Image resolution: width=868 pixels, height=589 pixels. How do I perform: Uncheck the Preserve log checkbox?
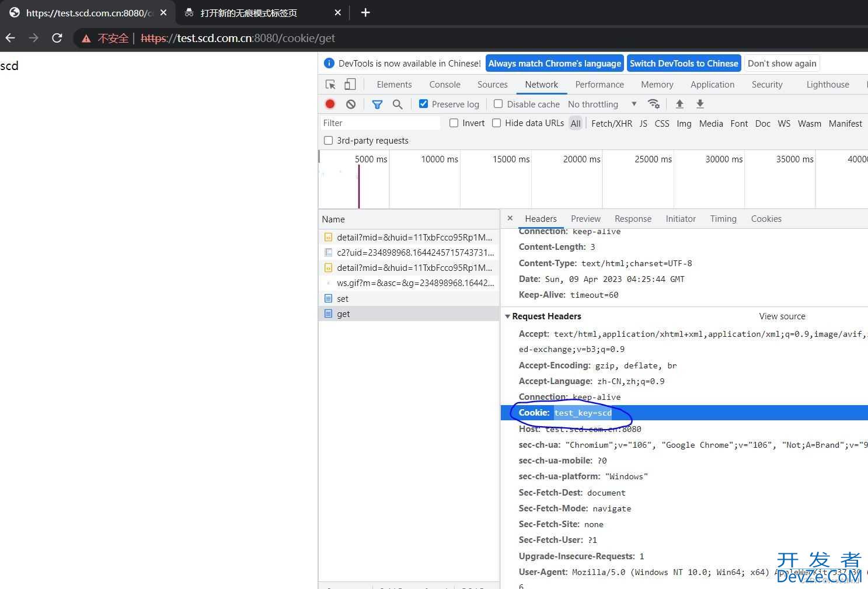pyautogui.click(x=424, y=104)
